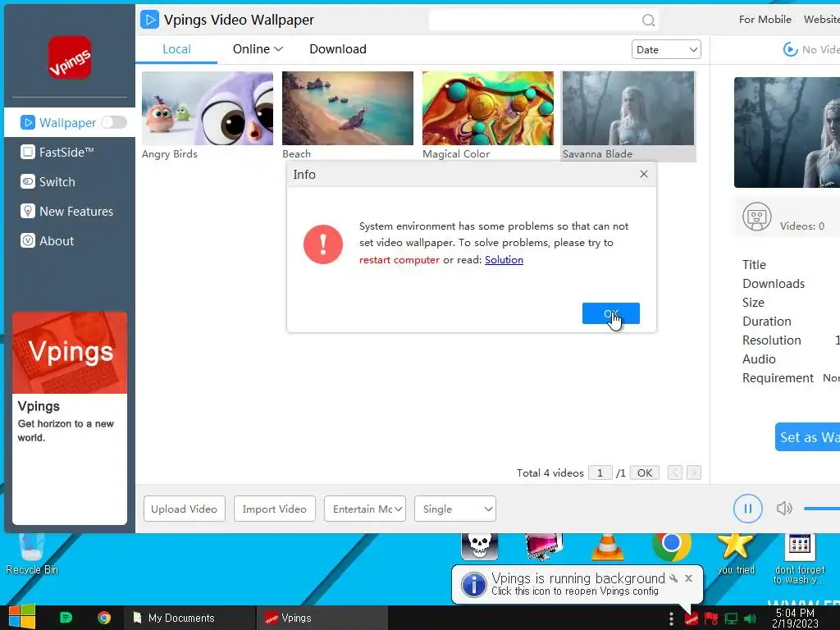Click the Wallpaper play icon in sidebar

[x=27, y=123]
